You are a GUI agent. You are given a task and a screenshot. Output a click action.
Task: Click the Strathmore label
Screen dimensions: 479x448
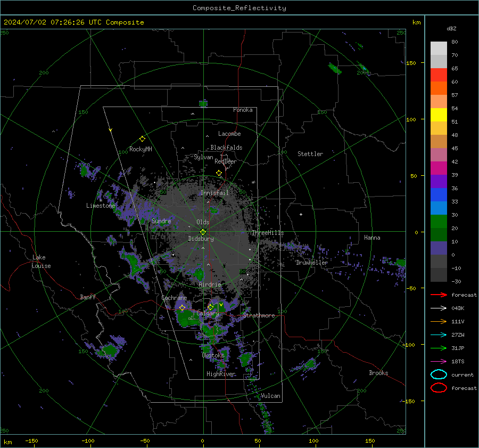tap(259, 315)
